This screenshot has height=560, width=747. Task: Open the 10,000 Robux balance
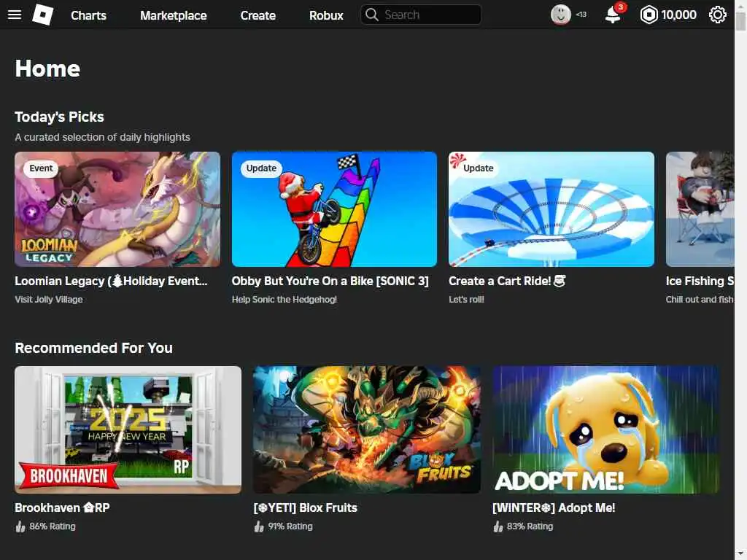[x=678, y=15]
